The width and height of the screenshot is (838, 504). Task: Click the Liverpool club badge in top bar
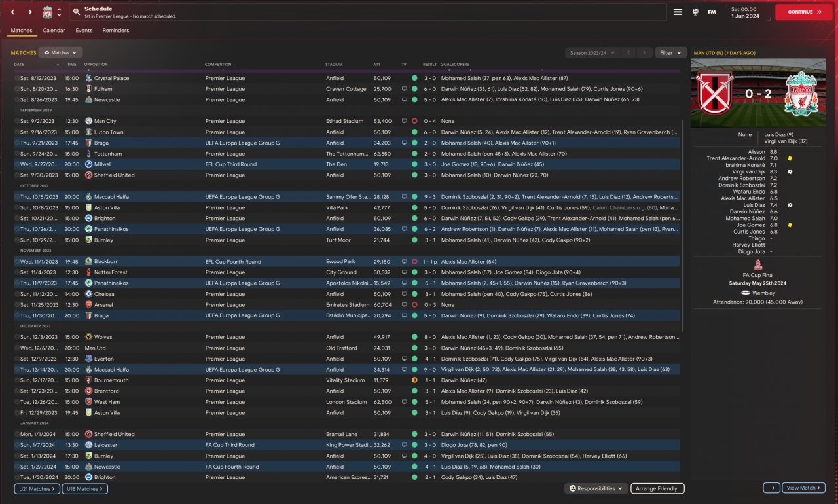click(x=47, y=12)
